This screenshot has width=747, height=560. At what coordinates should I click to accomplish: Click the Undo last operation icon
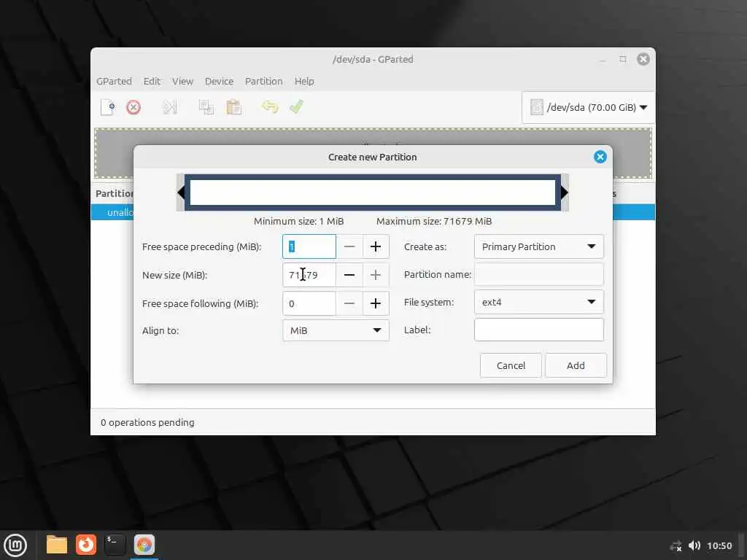270,106
